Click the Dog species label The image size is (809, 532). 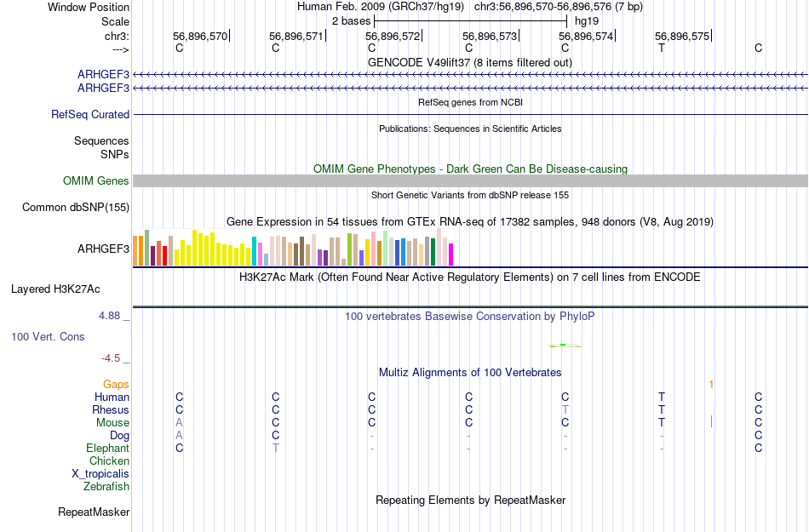(x=120, y=436)
